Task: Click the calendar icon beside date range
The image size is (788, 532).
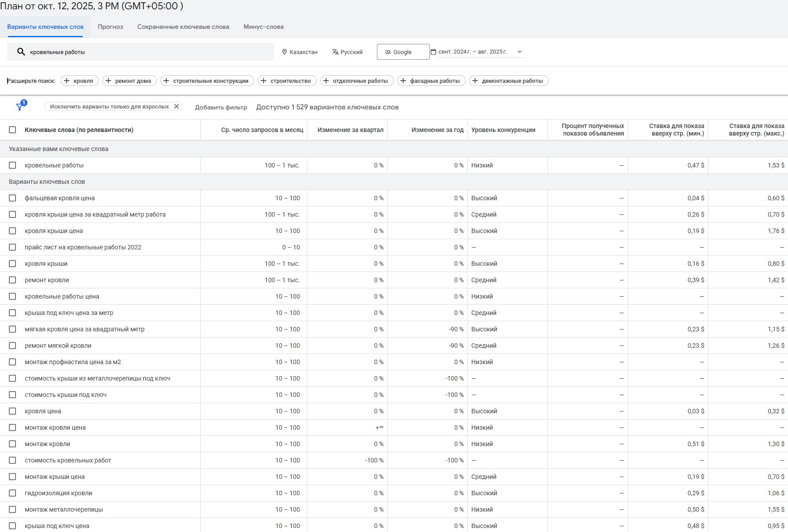Action: point(434,52)
